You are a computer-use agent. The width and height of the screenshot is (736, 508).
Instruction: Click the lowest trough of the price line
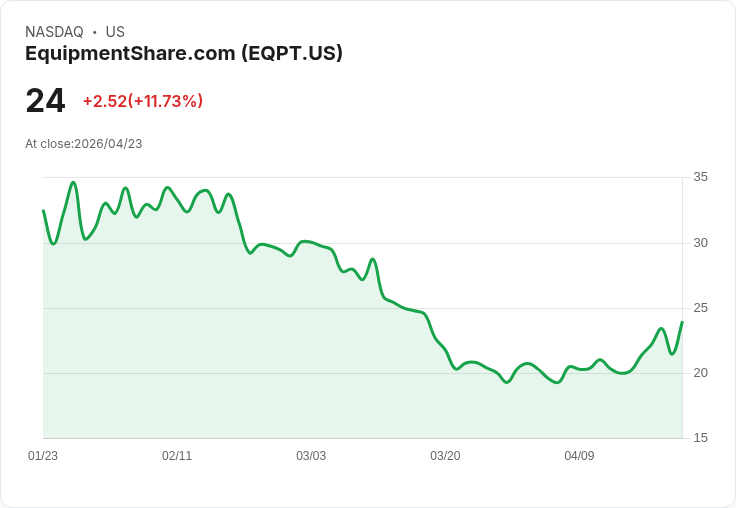557,383
